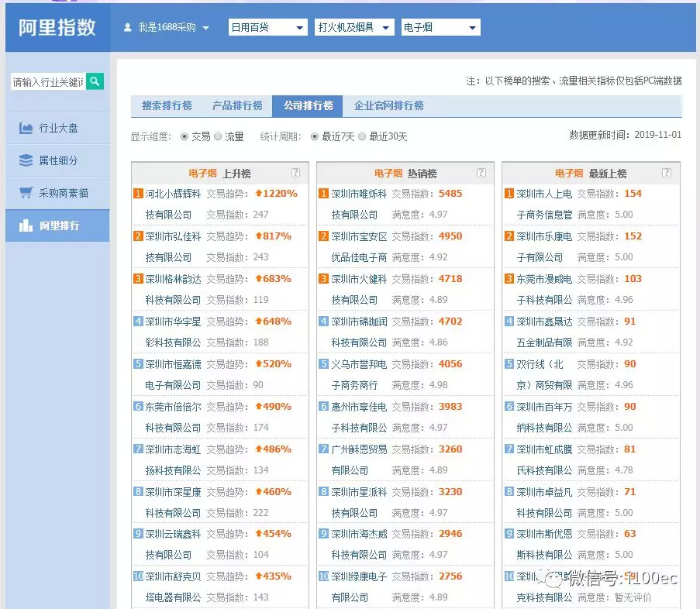Screen dimensions: 700x609
Task: Switch to the 企业官网排行榜 tab
Action: click(388, 105)
